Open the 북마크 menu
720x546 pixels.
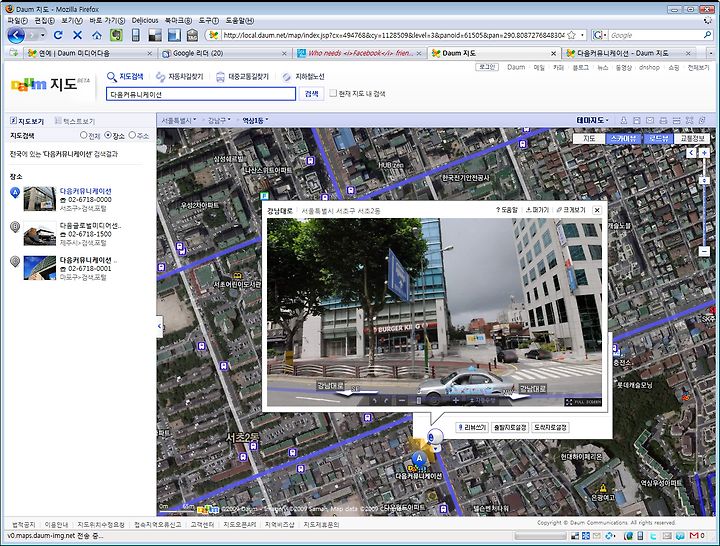click(x=178, y=21)
